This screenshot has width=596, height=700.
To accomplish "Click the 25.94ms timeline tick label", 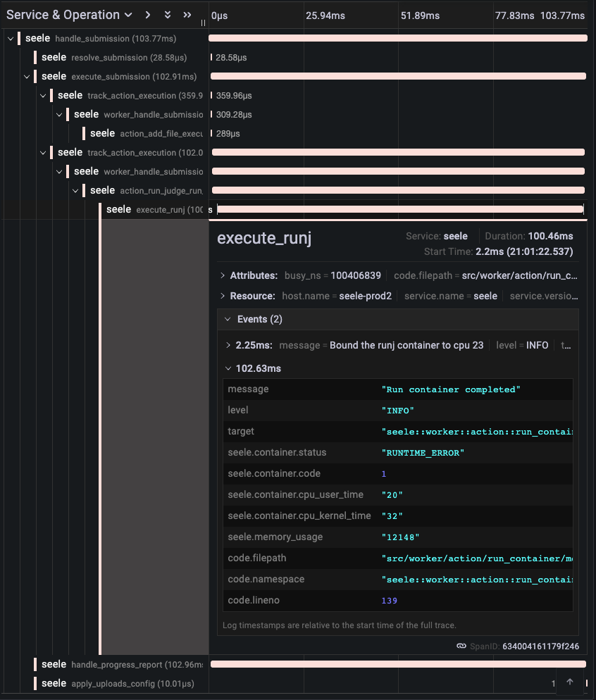I will (x=325, y=15).
